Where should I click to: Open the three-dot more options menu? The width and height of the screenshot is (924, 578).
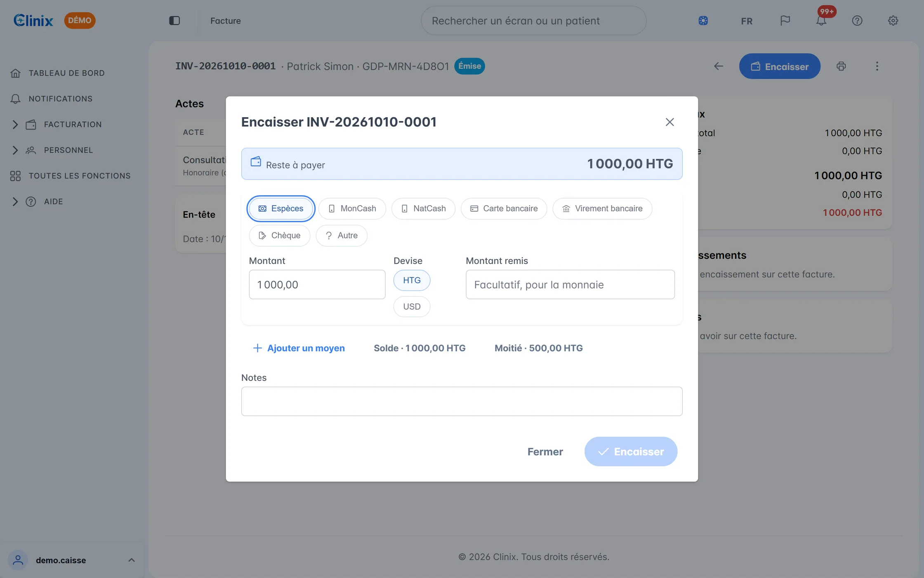877,66
